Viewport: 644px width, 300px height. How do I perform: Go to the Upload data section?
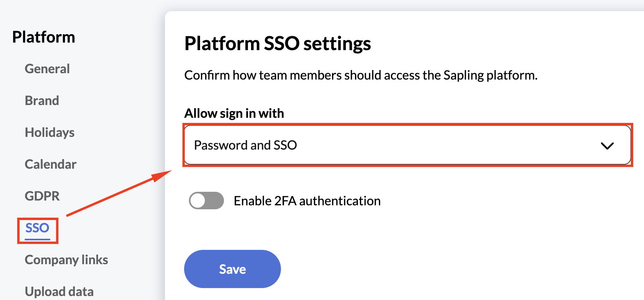[x=59, y=292]
